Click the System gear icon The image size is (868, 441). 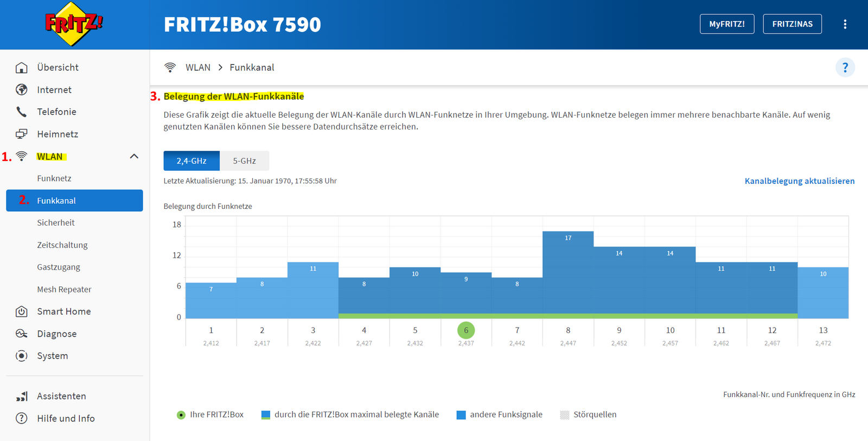(22, 356)
